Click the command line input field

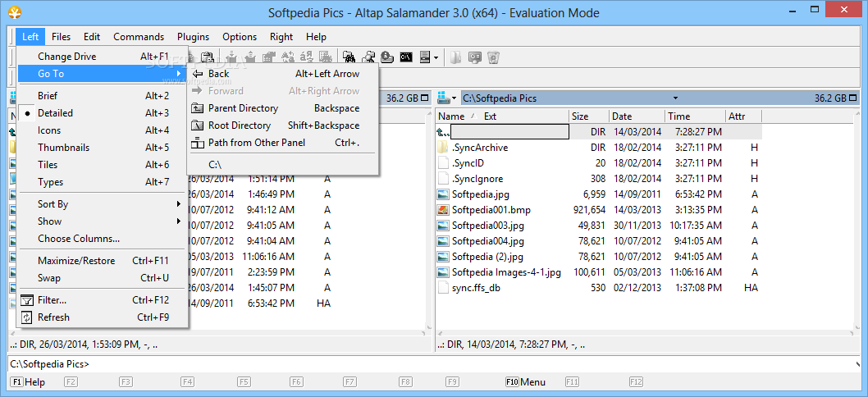[473, 364]
